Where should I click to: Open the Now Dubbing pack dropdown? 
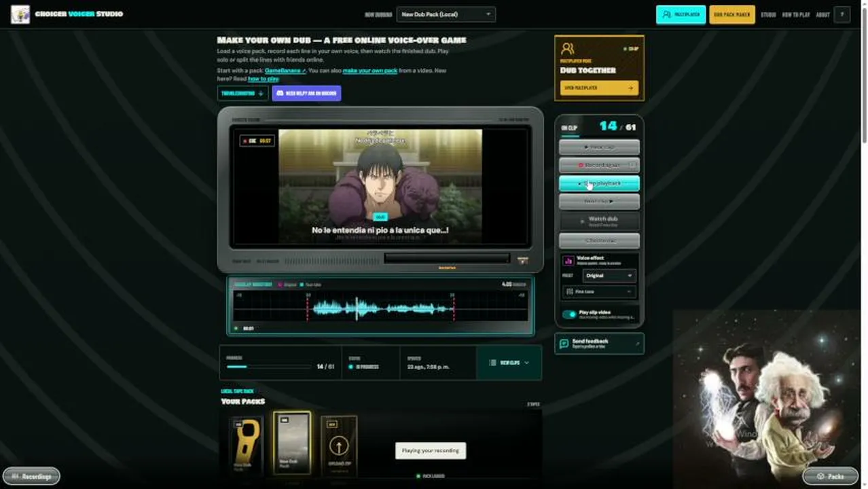coord(446,14)
